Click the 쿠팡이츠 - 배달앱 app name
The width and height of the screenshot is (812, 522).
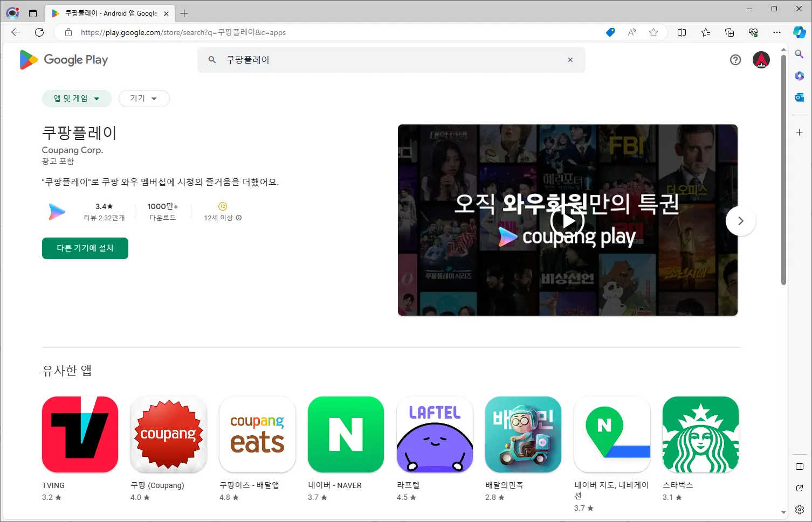click(x=249, y=485)
